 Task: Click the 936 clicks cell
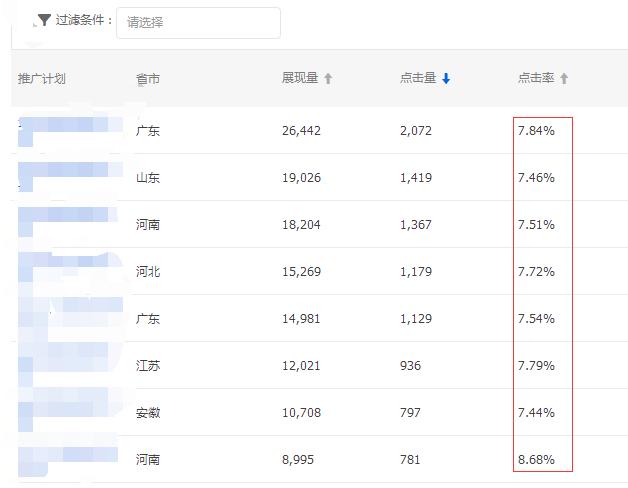point(410,366)
